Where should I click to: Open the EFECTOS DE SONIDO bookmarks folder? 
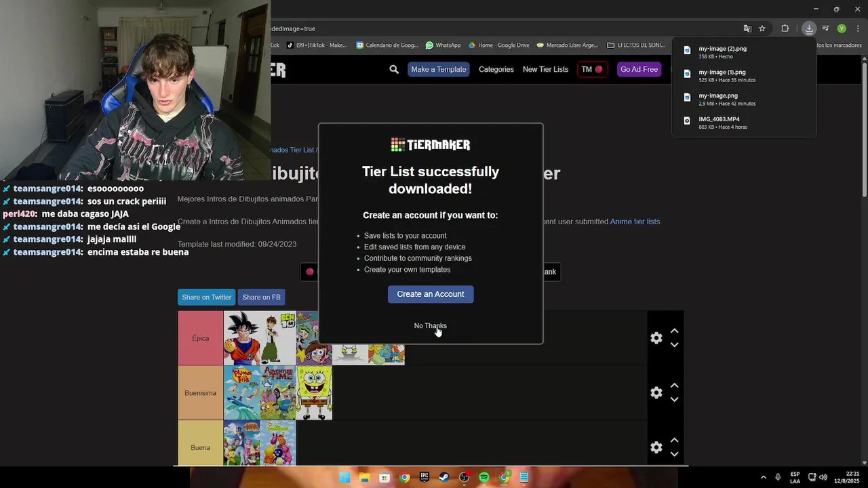tap(636, 45)
